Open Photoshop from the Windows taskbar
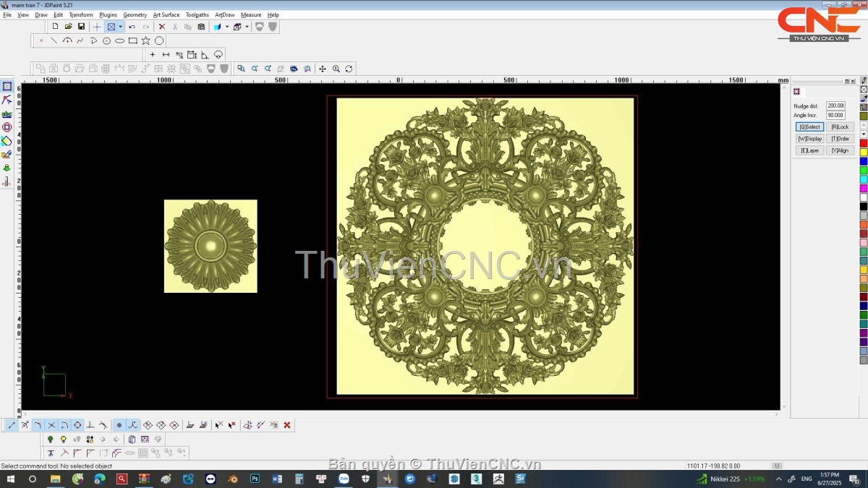 click(255, 479)
